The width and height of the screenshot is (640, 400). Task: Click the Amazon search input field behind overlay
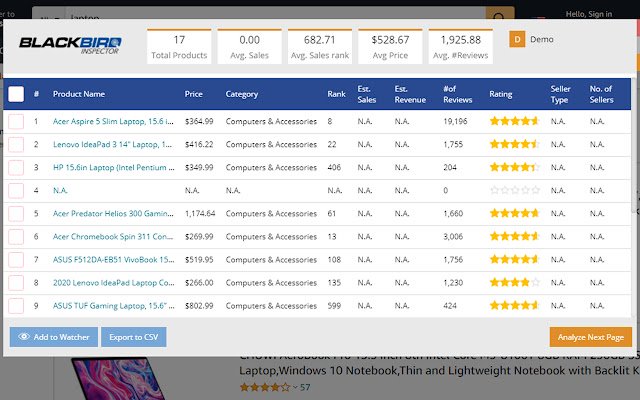[x=276, y=13]
